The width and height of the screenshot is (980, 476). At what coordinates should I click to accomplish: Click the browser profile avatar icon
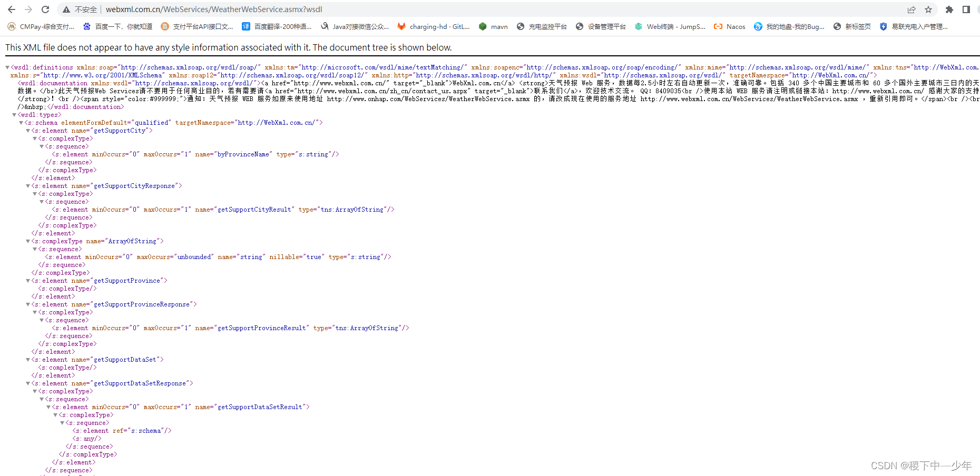tap(977, 9)
